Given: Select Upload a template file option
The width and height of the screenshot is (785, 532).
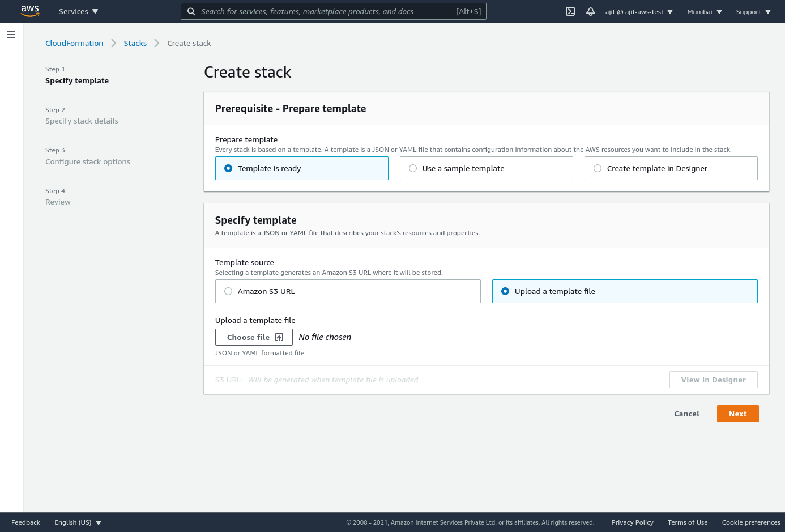Looking at the screenshot, I should tap(505, 291).
